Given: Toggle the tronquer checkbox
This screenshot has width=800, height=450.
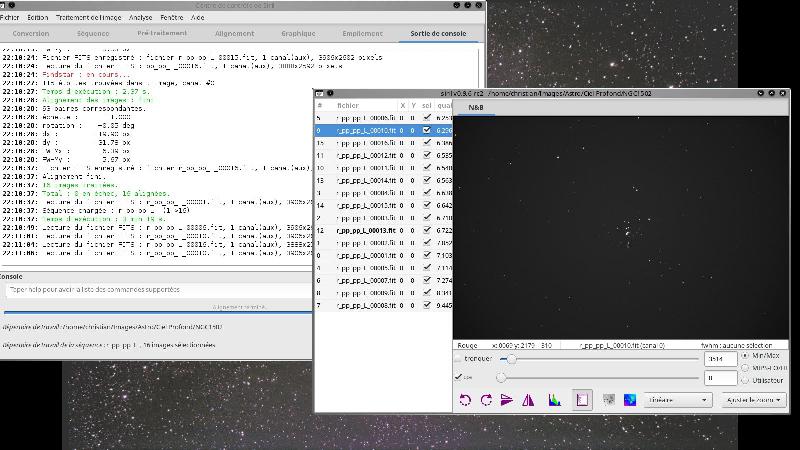Looking at the screenshot, I should (x=458, y=359).
